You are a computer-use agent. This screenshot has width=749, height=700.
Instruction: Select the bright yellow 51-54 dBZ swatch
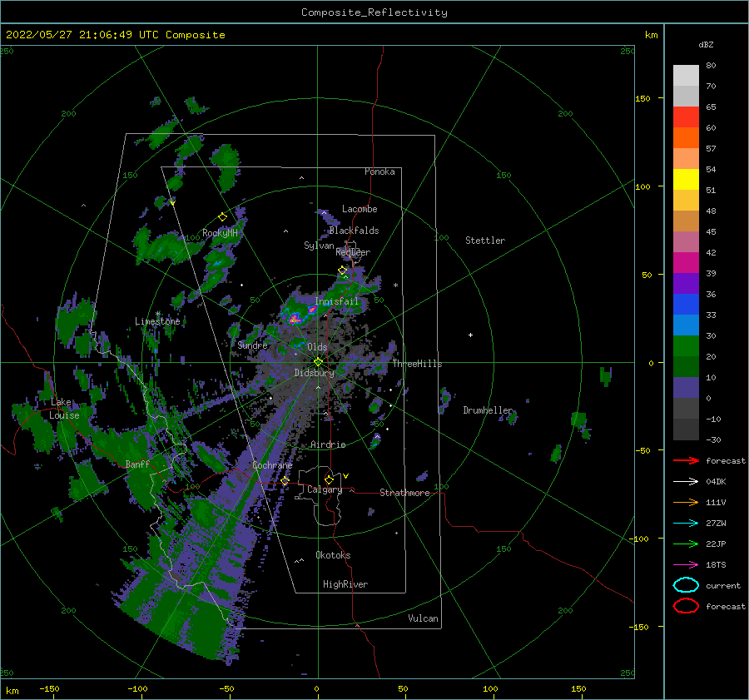686,180
